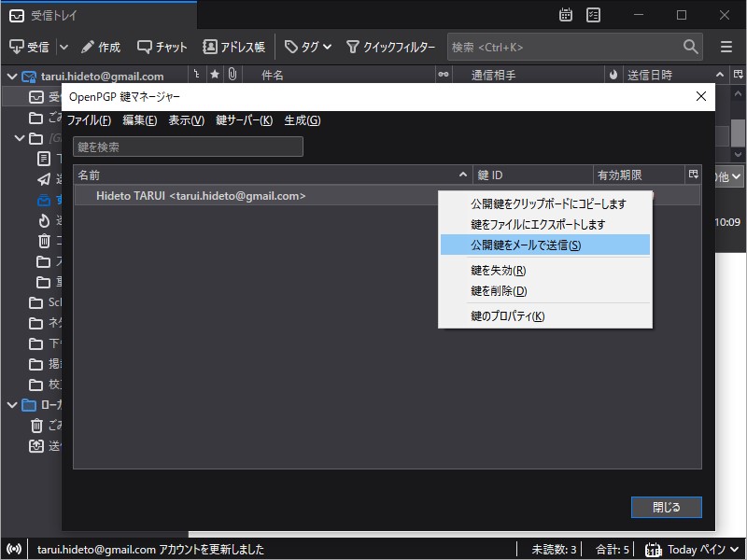Select the All Mail blue tray folder icon
Screen dimensions: 747x560
[x=44, y=200]
